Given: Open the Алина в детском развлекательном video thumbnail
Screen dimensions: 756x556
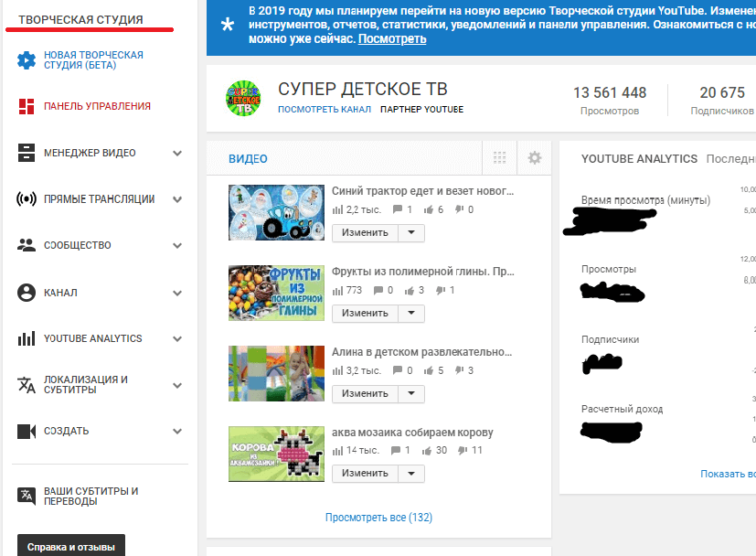Looking at the screenshot, I should (276, 373).
